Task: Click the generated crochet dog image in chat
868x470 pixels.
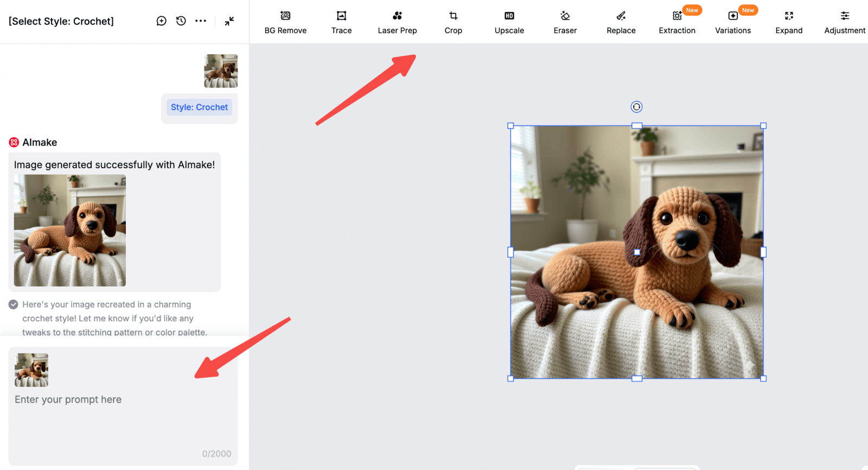Action: tap(70, 231)
